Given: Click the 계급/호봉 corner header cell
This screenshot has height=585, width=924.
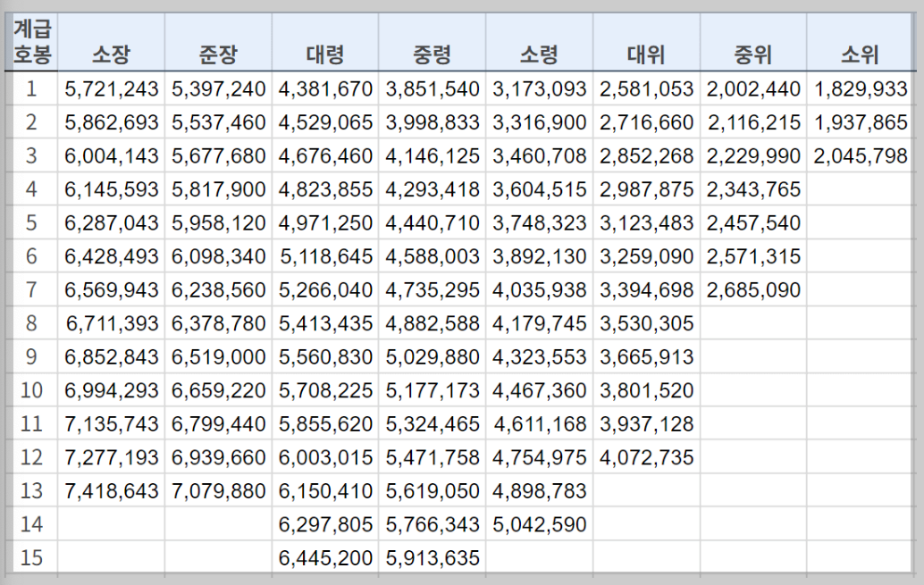Looking at the screenshot, I should [31, 41].
